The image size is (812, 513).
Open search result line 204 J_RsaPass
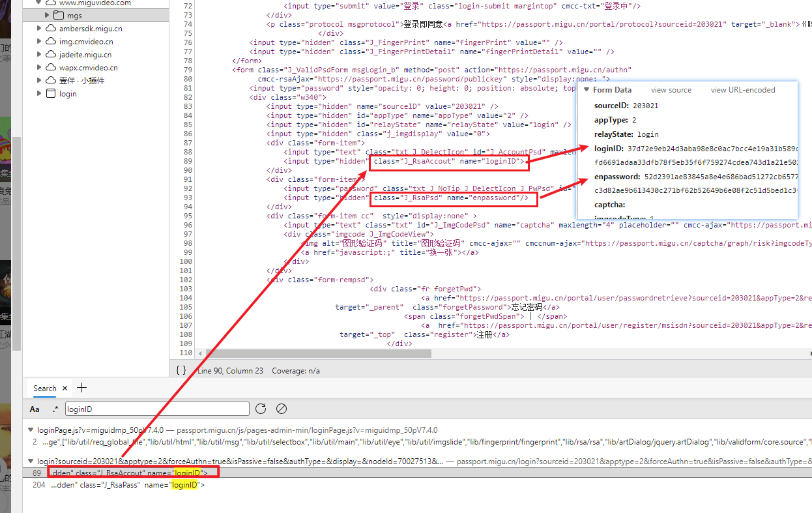(x=417, y=485)
